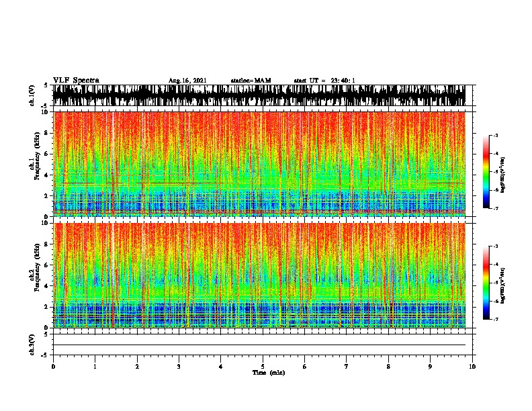This screenshot has height=411, width=532.
Task: Click the 'start UT = 23:40: 1' text
Action: (x=324, y=81)
